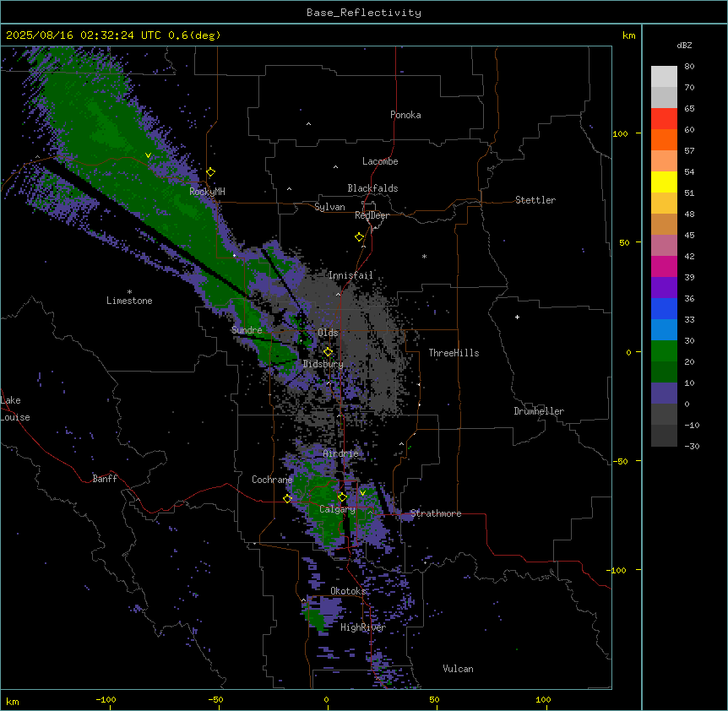The width and height of the screenshot is (728, 711).
Task: Click the Banff town label
Action: (105, 479)
